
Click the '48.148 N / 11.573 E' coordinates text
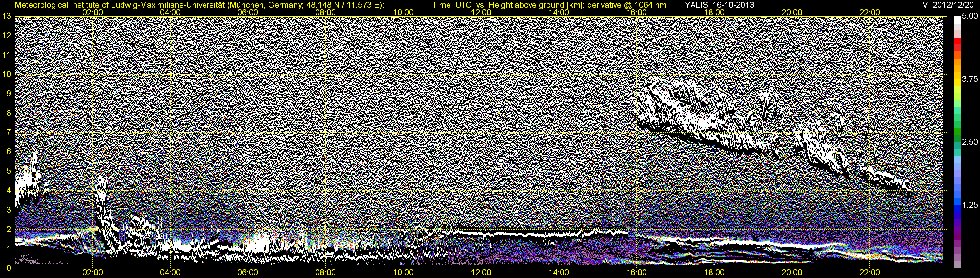pos(342,5)
